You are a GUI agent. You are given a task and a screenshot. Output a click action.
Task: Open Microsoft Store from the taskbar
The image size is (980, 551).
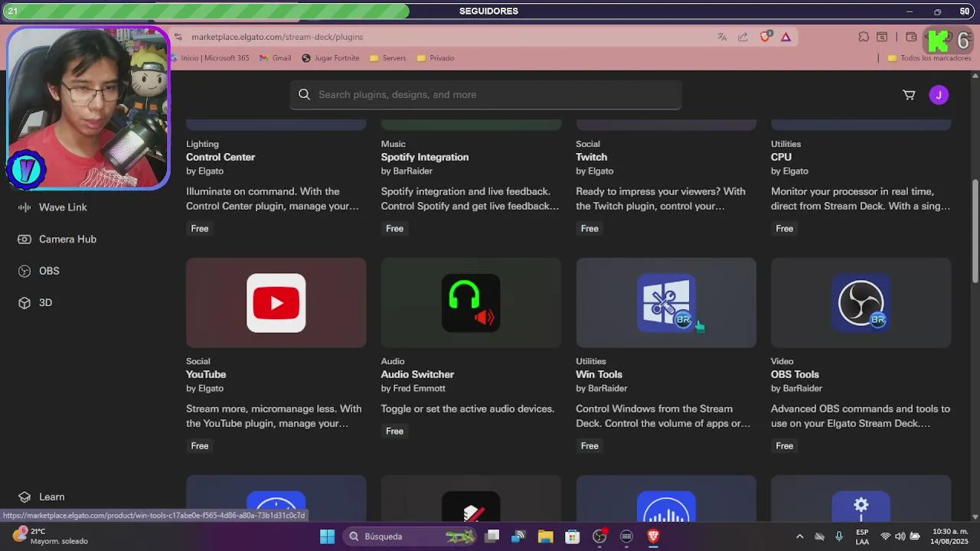572,536
